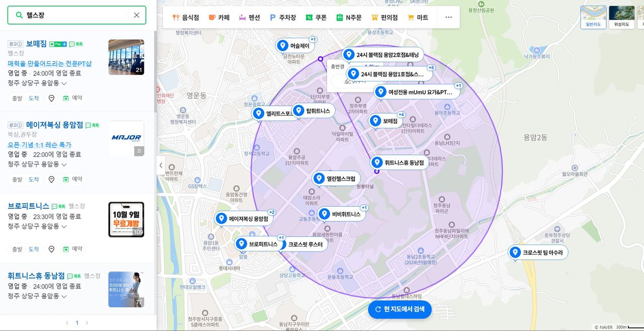Select the 카페 category filter
The width and height of the screenshot is (644, 331).
coord(219,17)
